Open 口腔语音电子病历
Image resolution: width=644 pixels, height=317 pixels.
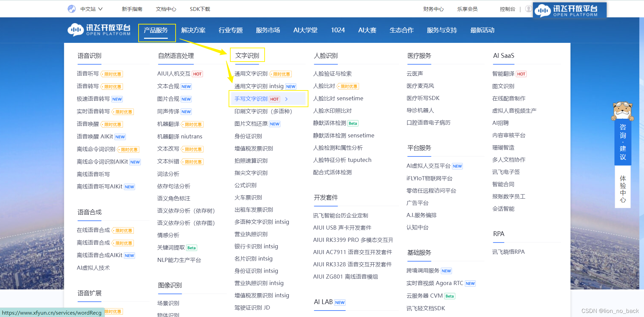(428, 122)
